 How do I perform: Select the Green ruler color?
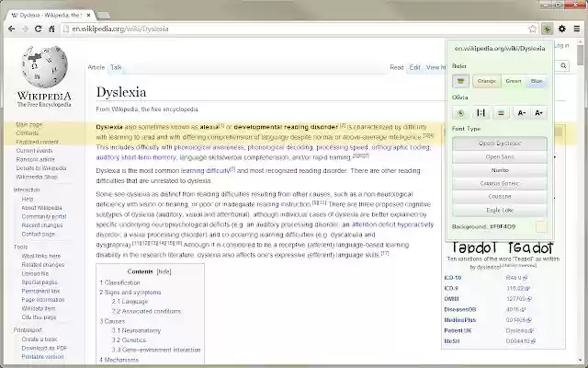coord(514,81)
